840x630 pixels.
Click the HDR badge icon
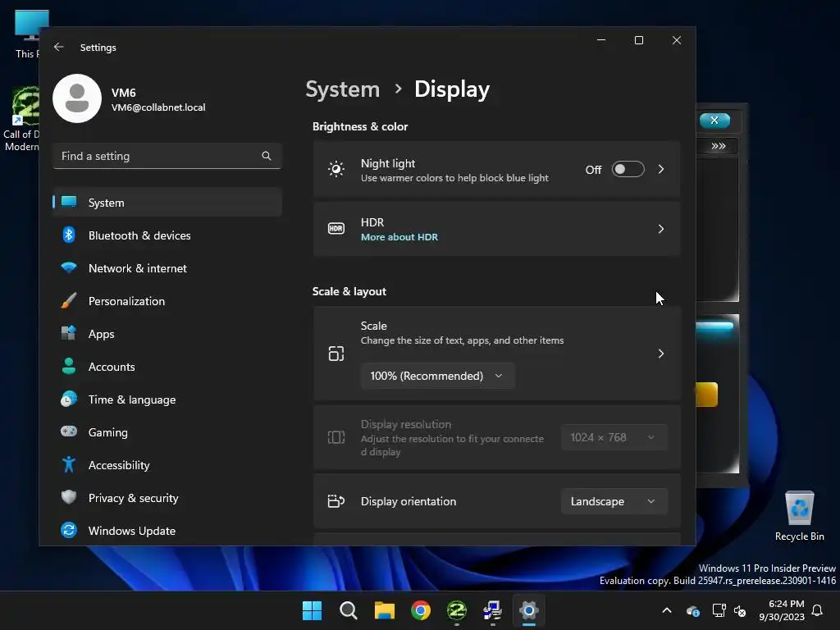coord(336,229)
